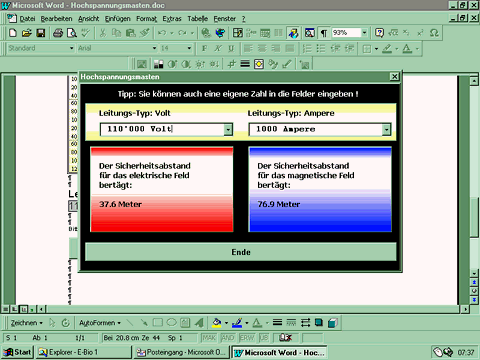Click the Omega symbol icon
Viewport: 480px width, 360px height.
[434, 33]
